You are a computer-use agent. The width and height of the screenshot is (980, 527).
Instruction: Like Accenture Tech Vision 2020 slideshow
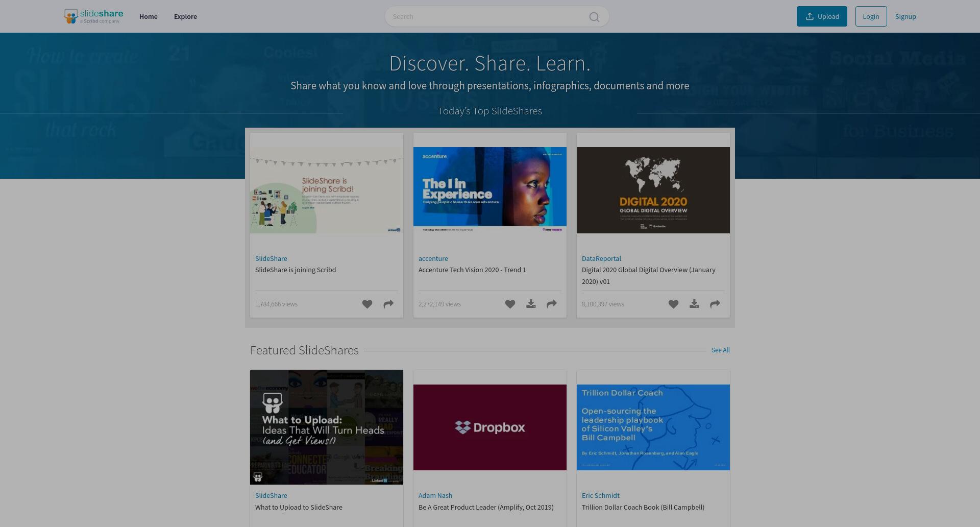click(510, 304)
